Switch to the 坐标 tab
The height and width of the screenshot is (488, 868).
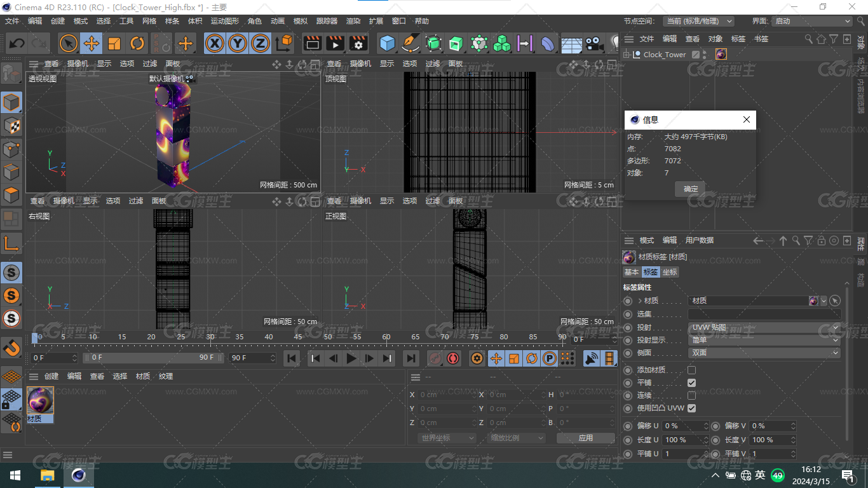[x=670, y=272]
